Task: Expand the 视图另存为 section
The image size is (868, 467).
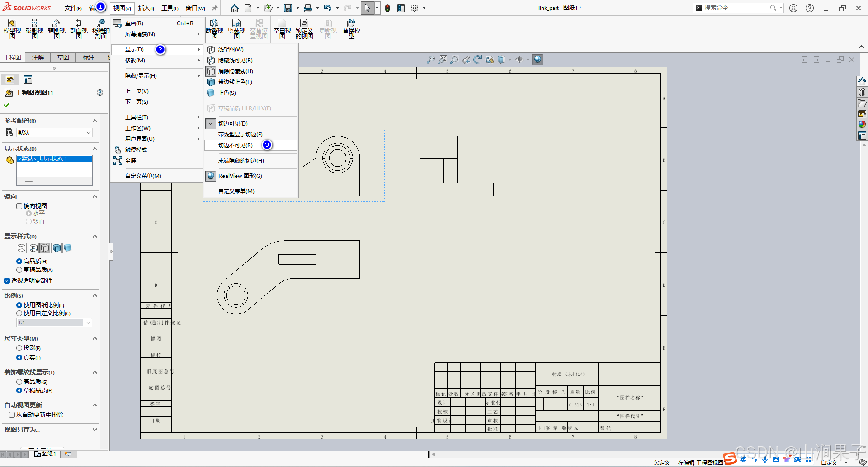Action: 95,430
